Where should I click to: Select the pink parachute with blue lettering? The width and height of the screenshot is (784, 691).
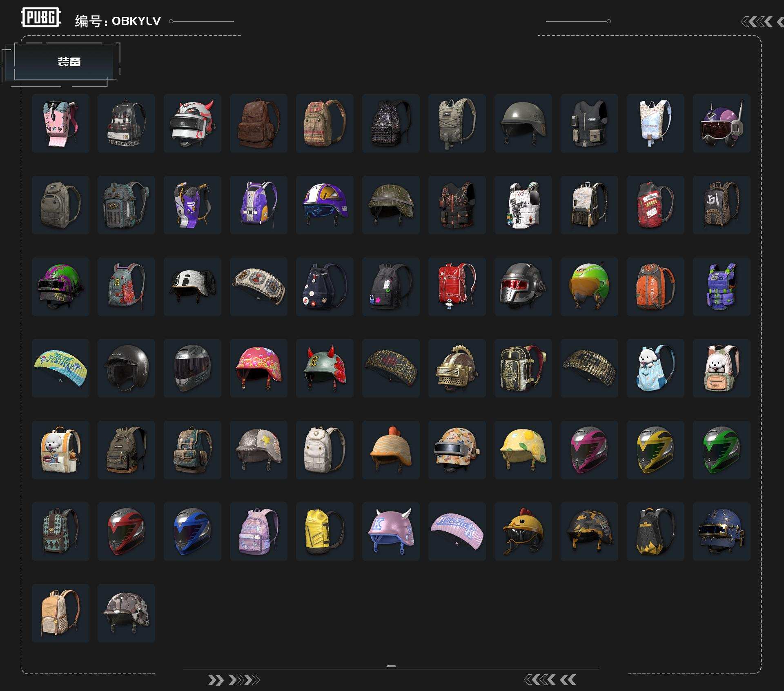tap(457, 531)
